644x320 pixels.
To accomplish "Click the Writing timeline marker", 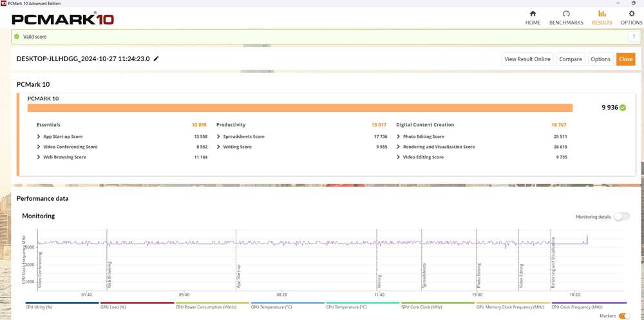I will click(379, 281).
